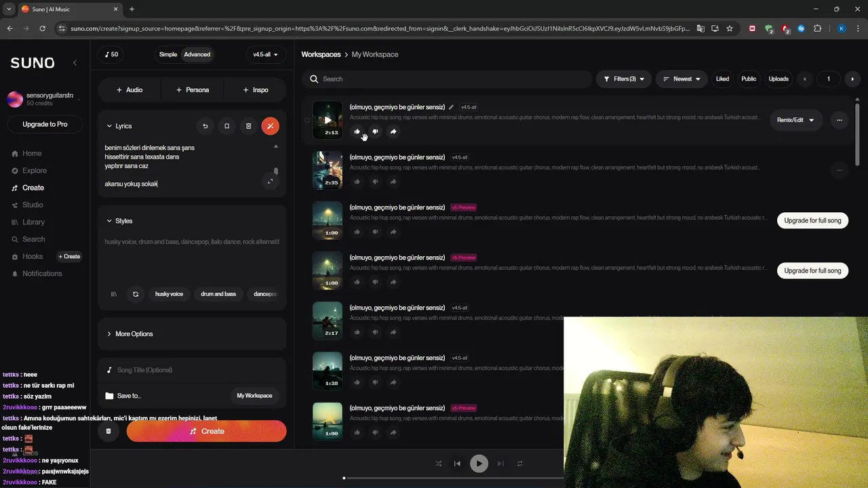Go to Home in the sidebar
The width and height of the screenshot is (868, 488).
[x=32, y=153]
